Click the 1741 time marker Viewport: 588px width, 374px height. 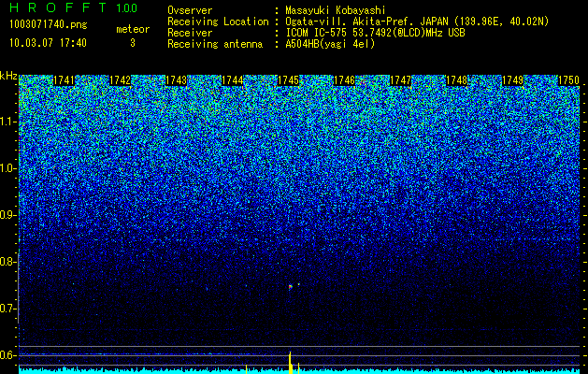point(64,80)
